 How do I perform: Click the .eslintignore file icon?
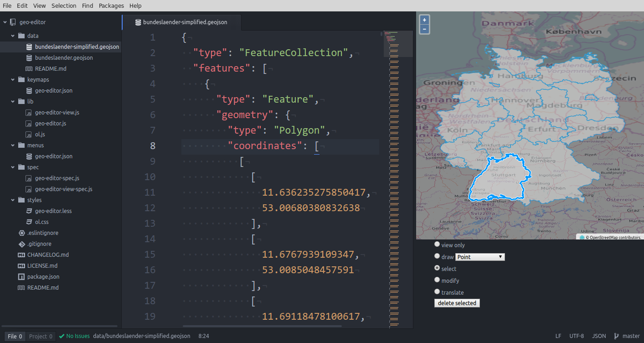click(x=21, y=233)
